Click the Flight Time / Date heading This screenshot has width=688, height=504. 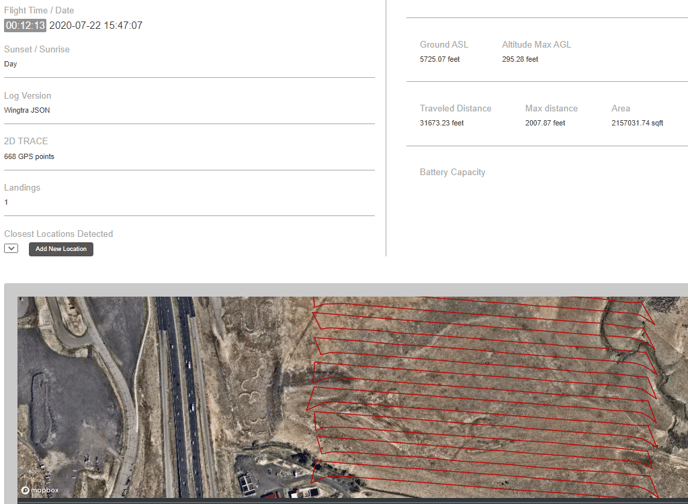[39, 10]
